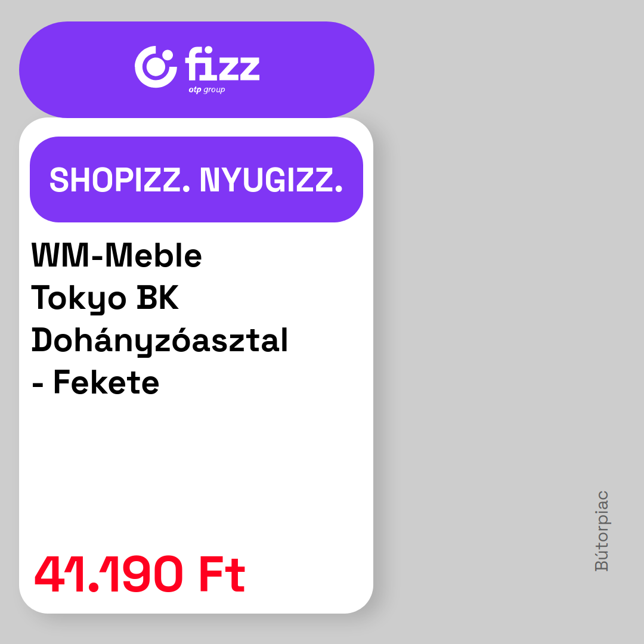Viewport: 644px width, 644px height.
Task: Click the - Fekete color variant text
Action: coord(95,383)
